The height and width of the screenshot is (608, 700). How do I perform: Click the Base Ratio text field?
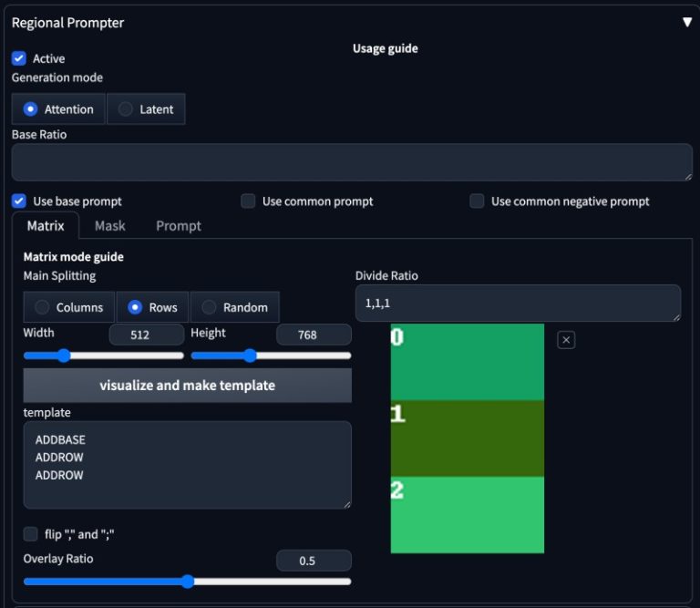352,162
